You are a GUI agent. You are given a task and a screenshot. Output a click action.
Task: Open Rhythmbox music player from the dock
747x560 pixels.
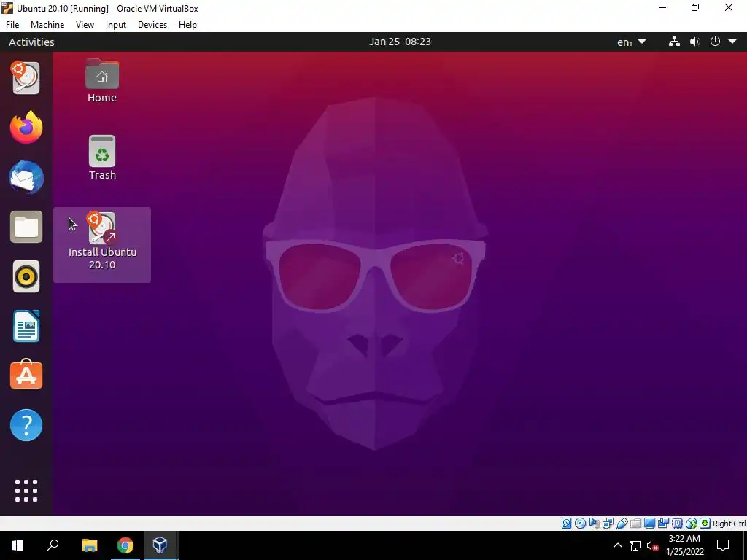click(x=26, y=276)
